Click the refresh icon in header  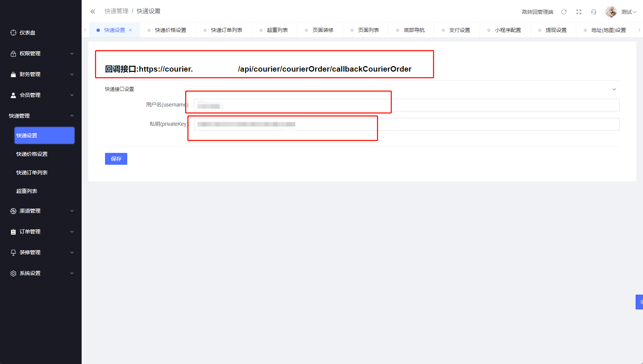(x=564, y=12)
